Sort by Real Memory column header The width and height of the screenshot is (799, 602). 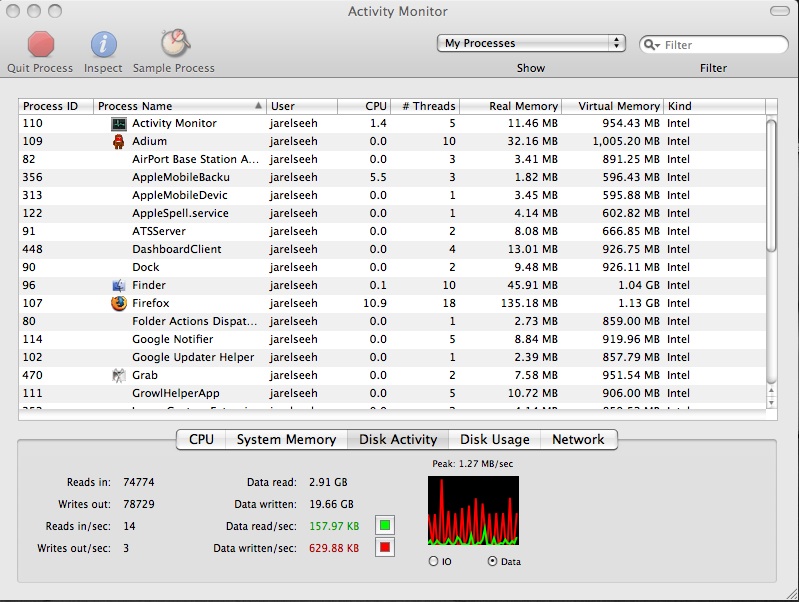[x=511, y=106]
